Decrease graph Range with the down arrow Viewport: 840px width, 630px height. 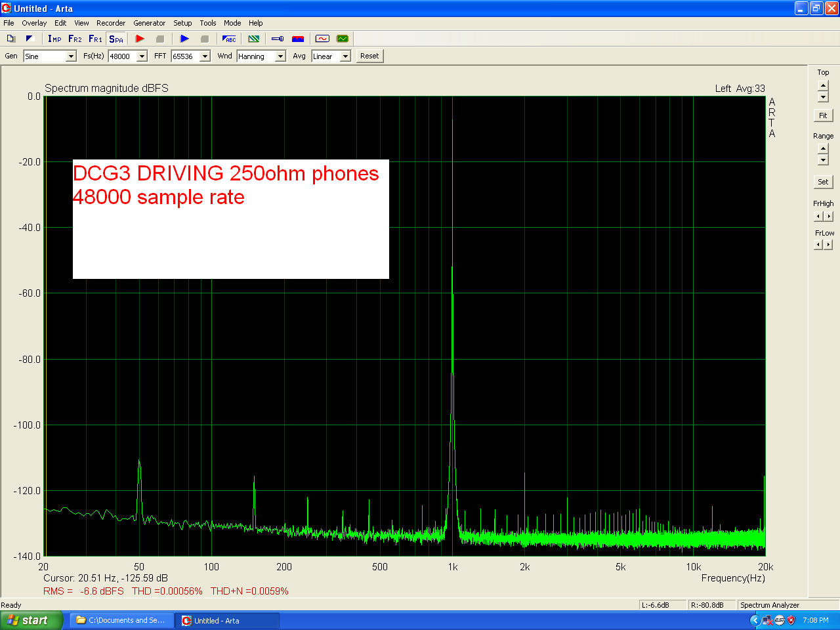pyautogui.click(x=823, y=160)
